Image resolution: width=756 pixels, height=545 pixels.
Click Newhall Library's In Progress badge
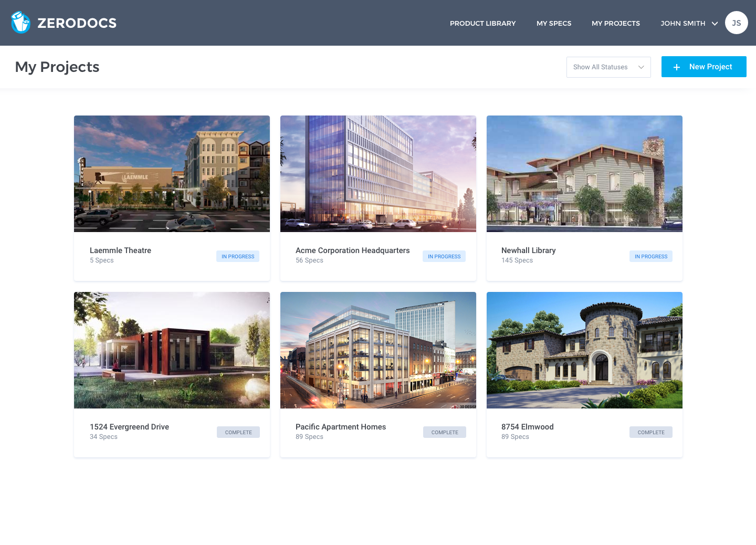click(651, 256)
